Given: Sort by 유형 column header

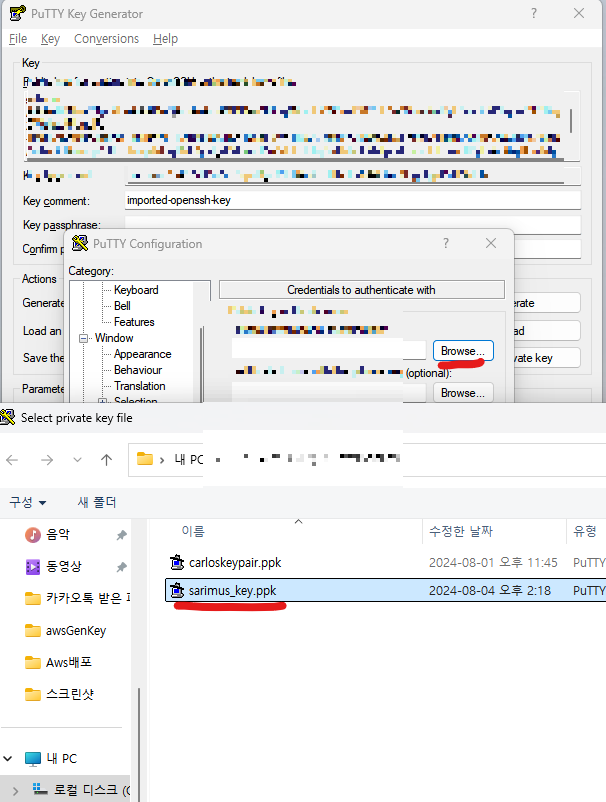Looking at the screenshot, I should [585, 531].
